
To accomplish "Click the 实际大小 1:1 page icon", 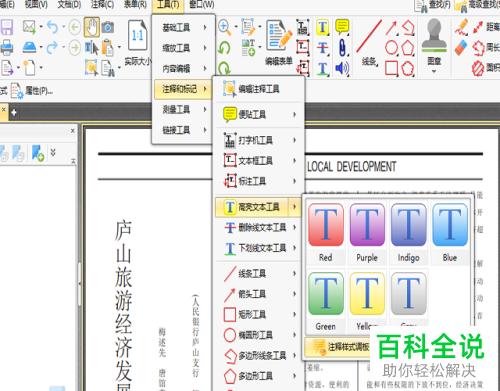I will coord(137,35).
